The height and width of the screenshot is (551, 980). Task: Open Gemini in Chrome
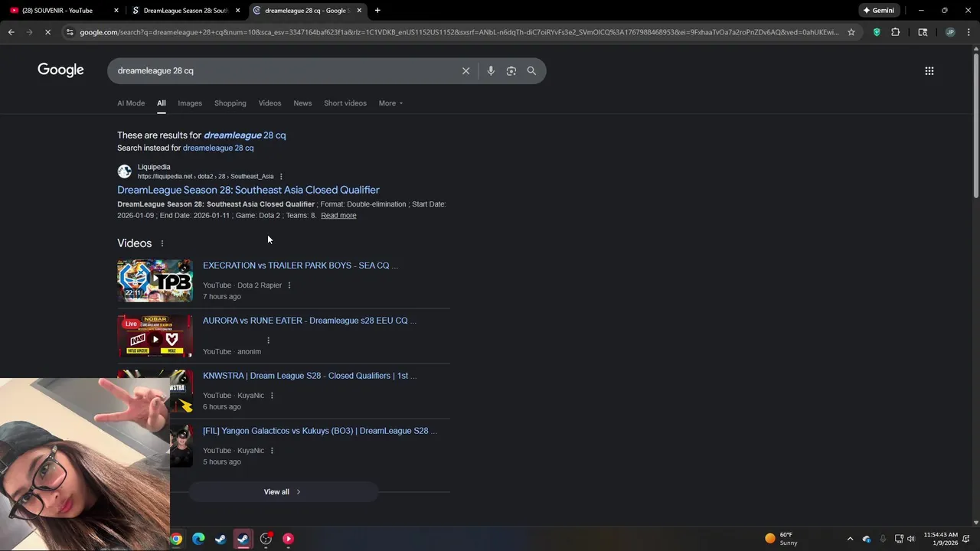pyautogui.click(x=879, y=11)
